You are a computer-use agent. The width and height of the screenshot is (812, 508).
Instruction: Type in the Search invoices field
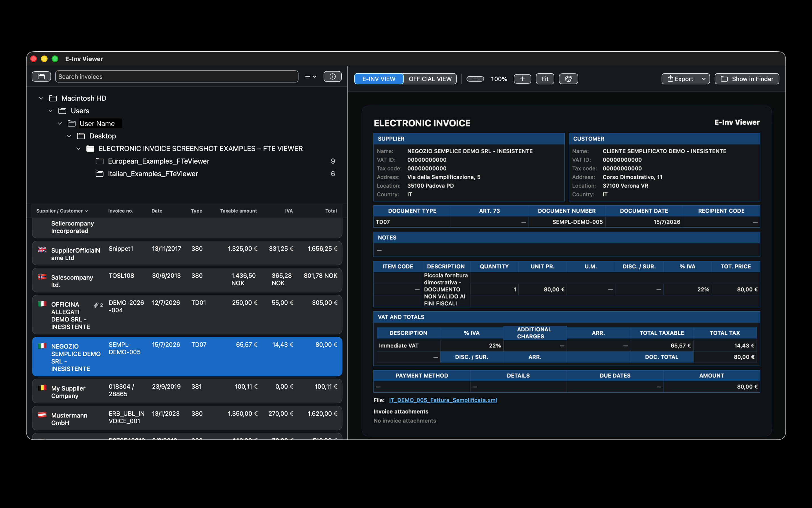point(176,76)
